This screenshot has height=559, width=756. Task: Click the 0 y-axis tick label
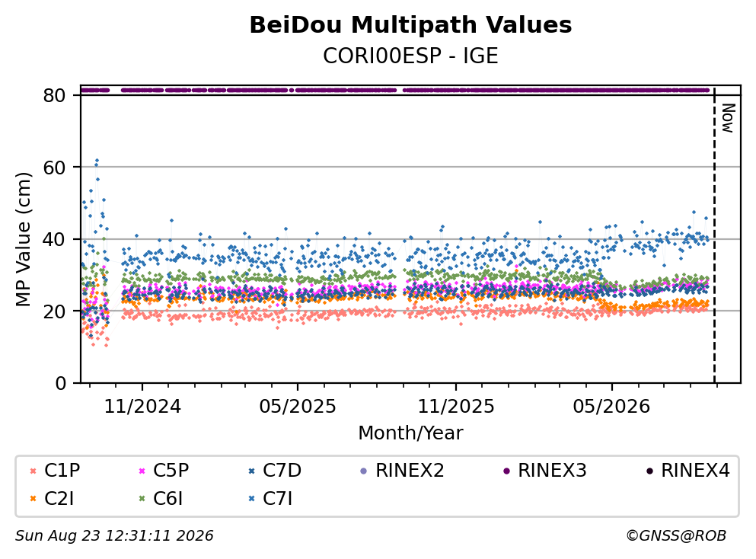61,383
